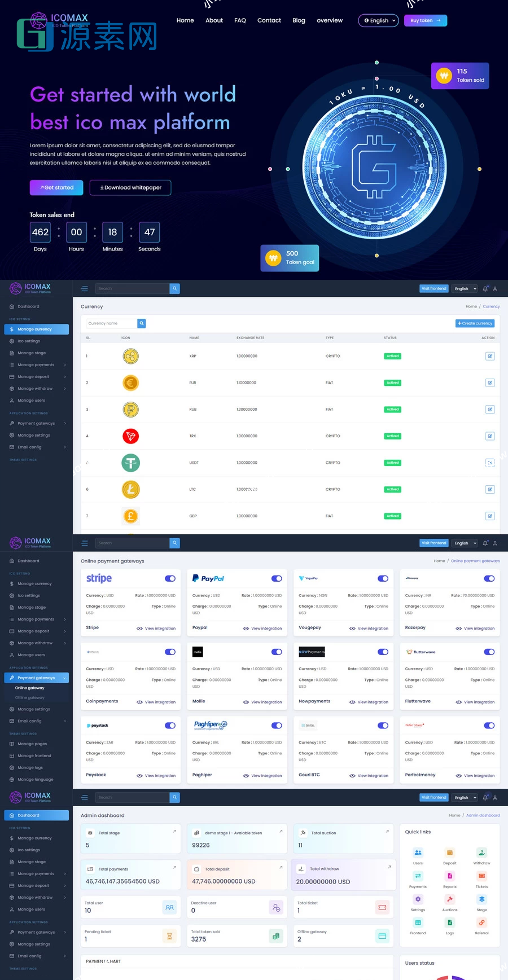Open the Withdraw quick link icon
This screenshot has width=508, height=980.
pyautogui.click(x=481, y=853)
